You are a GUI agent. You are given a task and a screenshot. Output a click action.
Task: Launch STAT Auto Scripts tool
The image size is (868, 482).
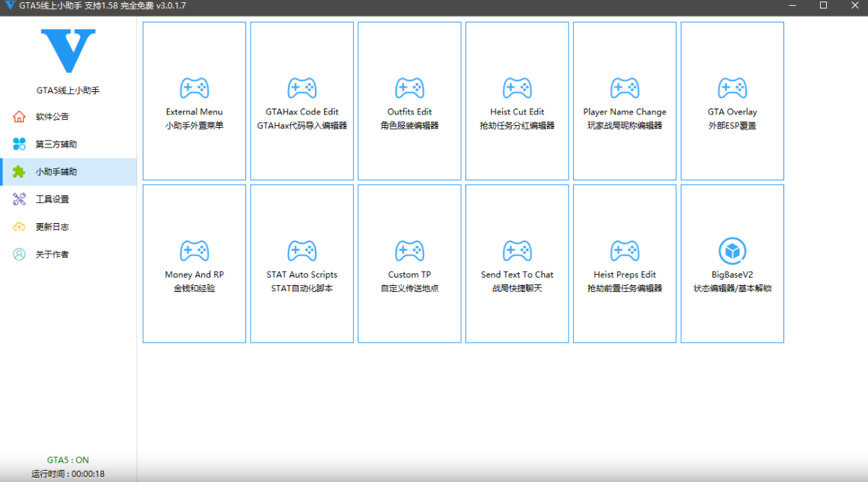pyautogui.click(x=302, y=263)
